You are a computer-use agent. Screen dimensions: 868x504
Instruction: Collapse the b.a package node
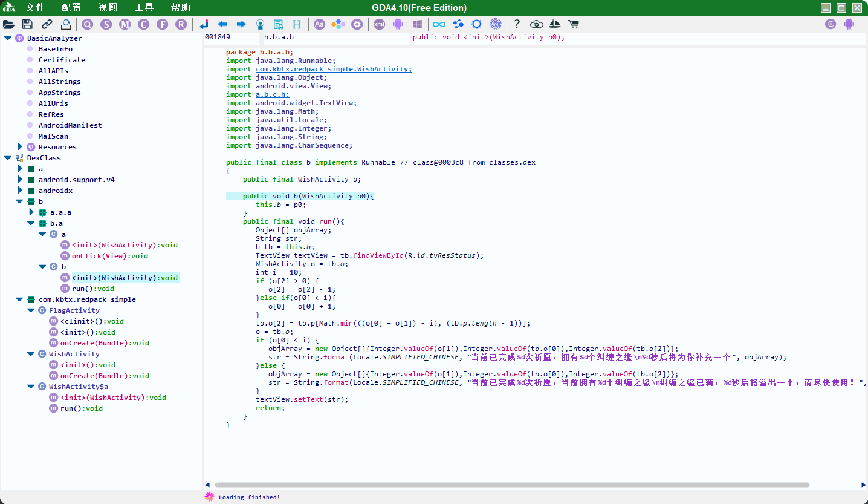tap(31, 223)
